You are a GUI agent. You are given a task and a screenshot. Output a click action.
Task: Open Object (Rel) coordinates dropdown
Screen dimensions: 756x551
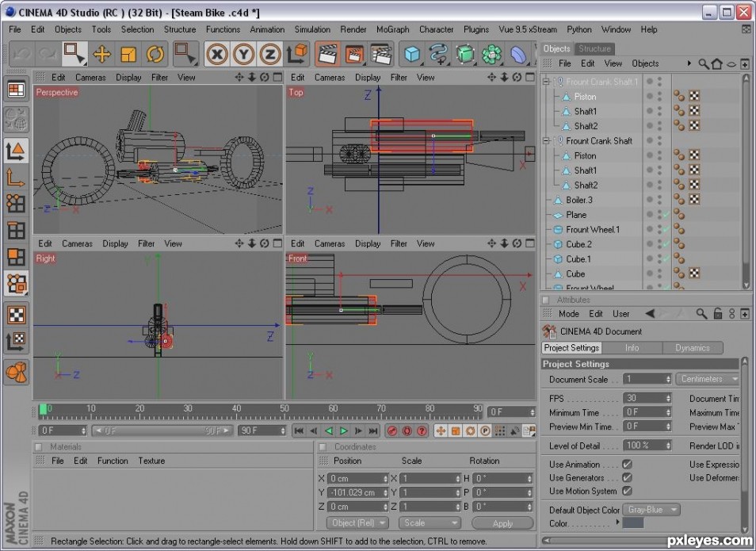(357, 523)
